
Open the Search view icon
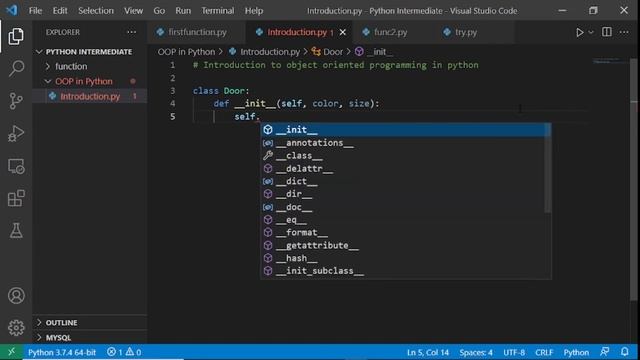pyautogui.click(x=16, y=68)
